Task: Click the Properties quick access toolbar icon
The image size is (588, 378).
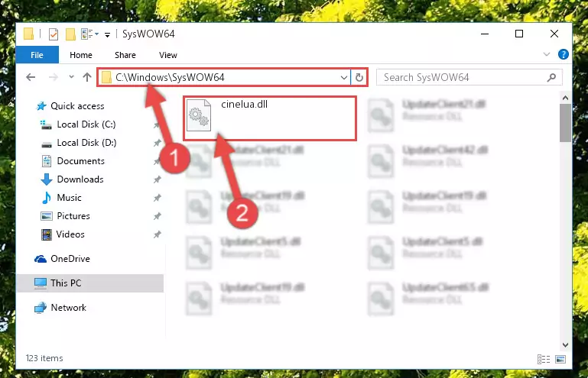Action: [54, 34]
